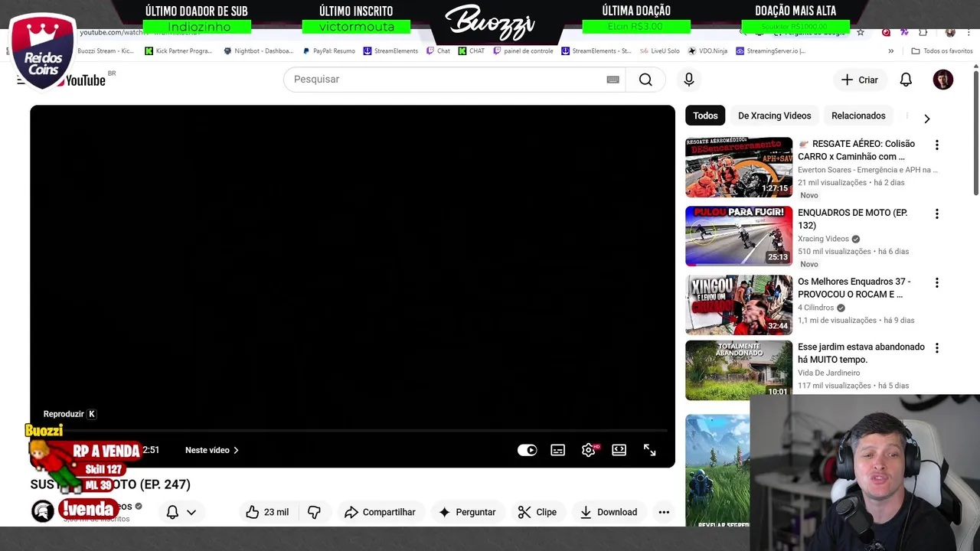This screenshot has height=551, width=980.
Task: Open options for Os Melhores Enquadros 37
Action: pyautogui.click(x=936, y=282)
